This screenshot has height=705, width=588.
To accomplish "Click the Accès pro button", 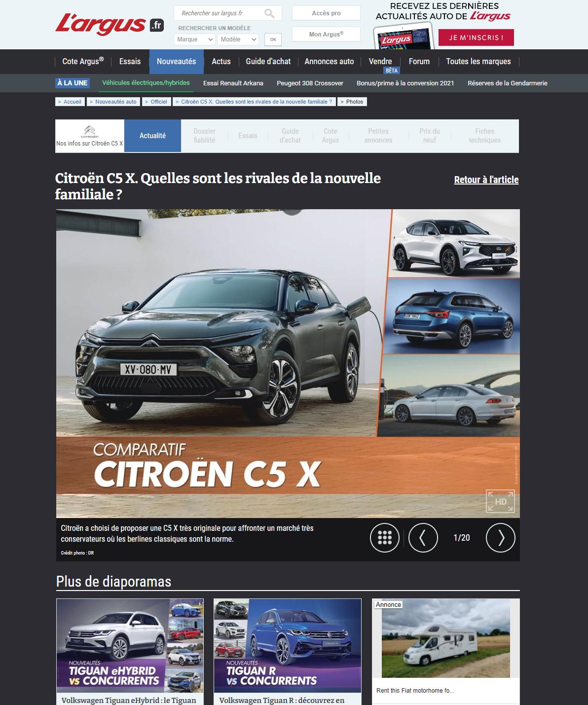I will tap(326, 13).
